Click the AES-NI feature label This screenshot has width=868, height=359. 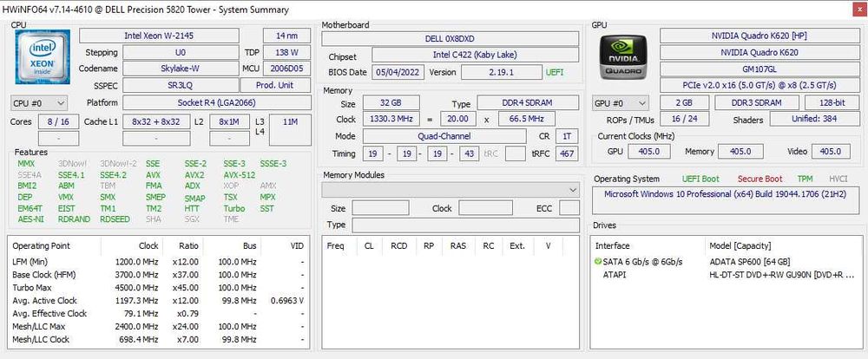(30, 219)
